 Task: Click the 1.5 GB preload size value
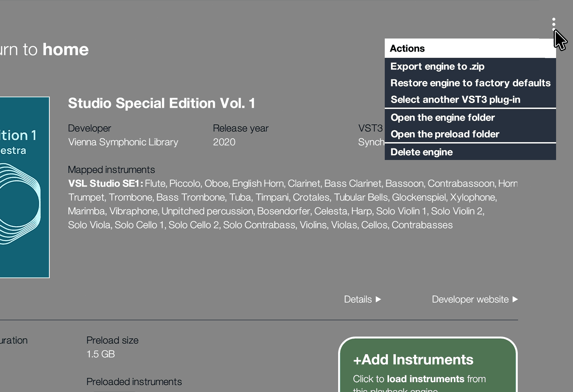(x=101, y=354)
